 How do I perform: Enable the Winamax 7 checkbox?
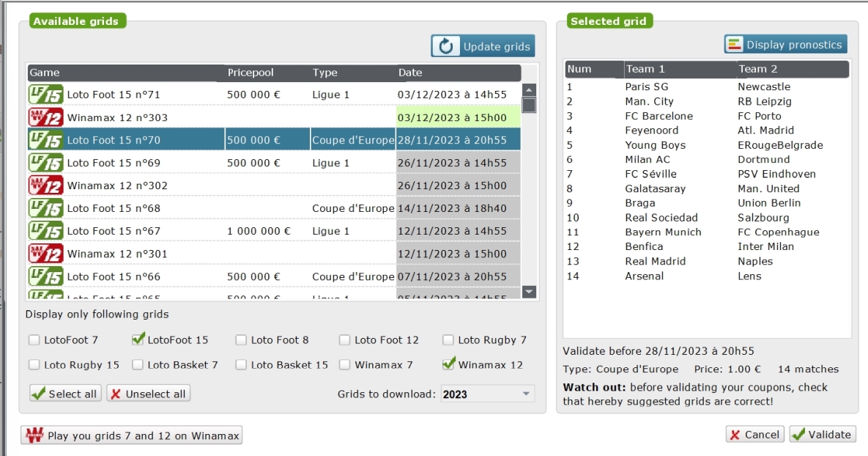[x=344, y=364]
